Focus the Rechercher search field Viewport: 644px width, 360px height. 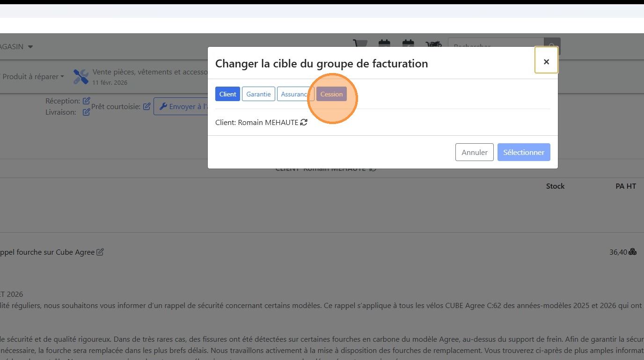coord(496,46)
